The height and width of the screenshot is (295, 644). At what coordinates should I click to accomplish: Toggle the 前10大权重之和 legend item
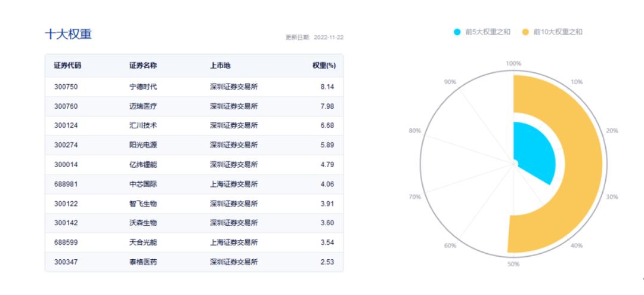tap(552, 32)
